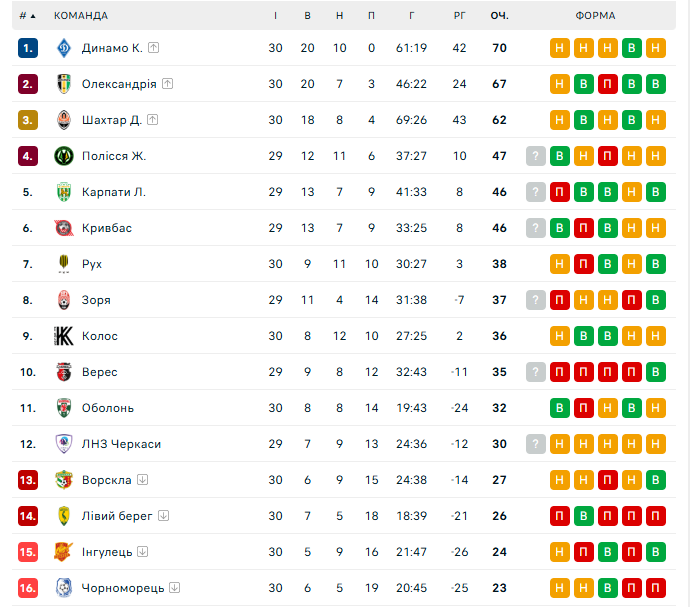
Task: Sort the table by the РГ column header
Action: coord(459,16)
